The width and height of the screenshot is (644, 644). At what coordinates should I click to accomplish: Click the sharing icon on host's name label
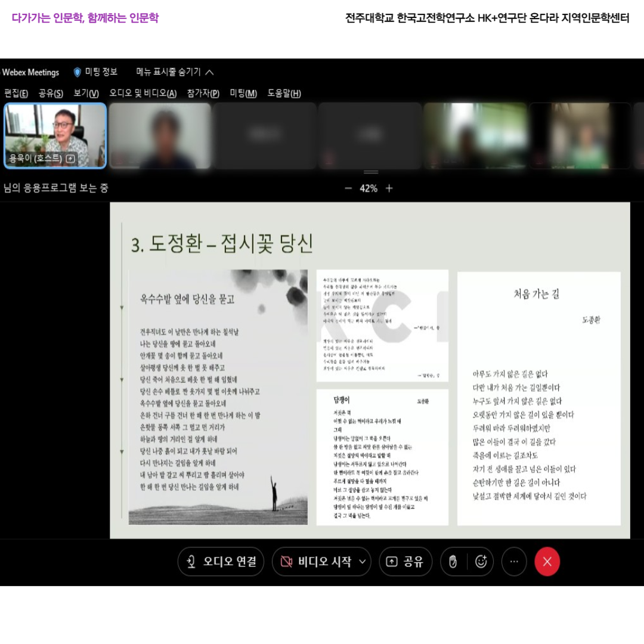coord(70,159)
